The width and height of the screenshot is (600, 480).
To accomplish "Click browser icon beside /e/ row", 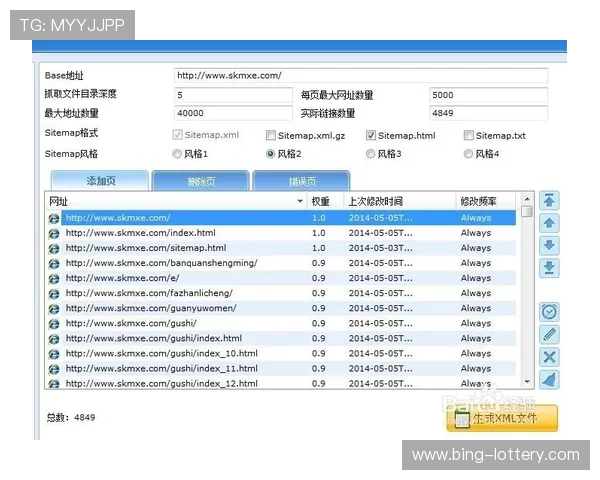I will point(54,279).
